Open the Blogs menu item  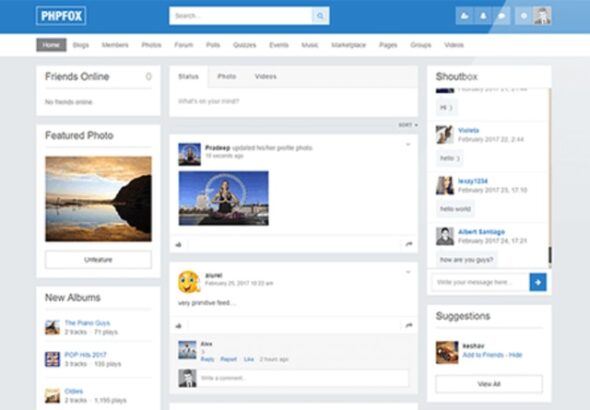pyautogui.click(x=81, y=45)
